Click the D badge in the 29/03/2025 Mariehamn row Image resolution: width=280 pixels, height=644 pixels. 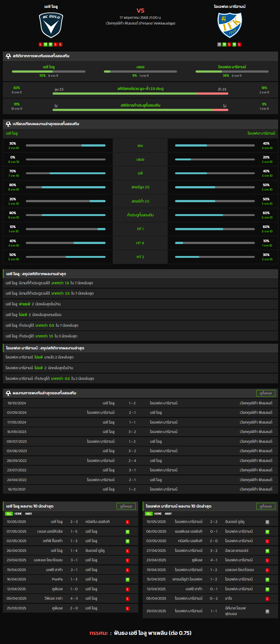click(267, 611)
